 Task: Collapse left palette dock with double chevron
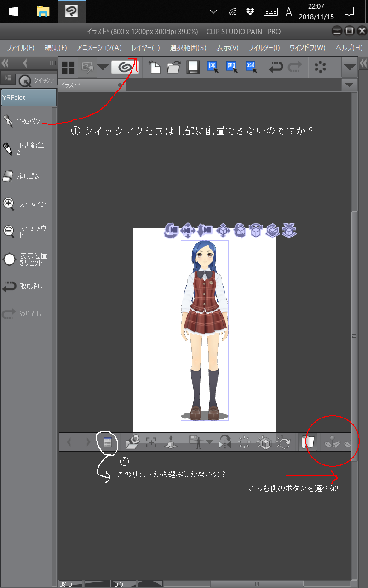[6, 63]
